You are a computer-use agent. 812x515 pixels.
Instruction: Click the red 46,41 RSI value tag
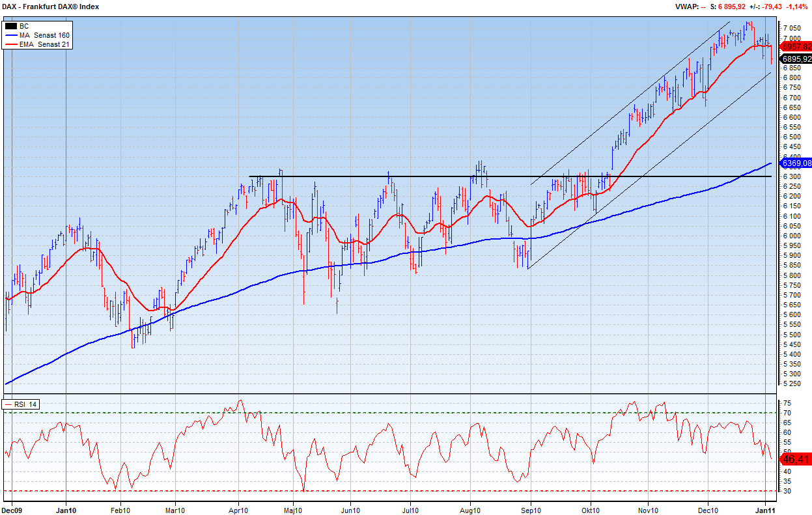(795, 460)
